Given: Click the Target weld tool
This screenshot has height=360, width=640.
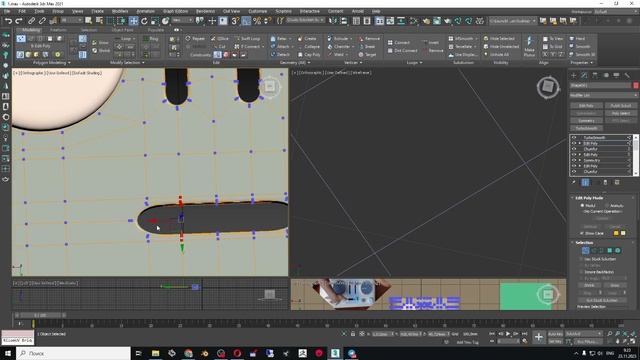Looking at the screenshot, I should [367, 55].
